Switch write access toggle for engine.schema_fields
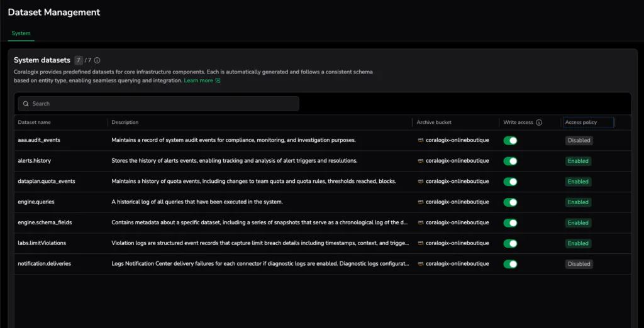The height and width of the screenshot is (328, 644). click(510, 222)
